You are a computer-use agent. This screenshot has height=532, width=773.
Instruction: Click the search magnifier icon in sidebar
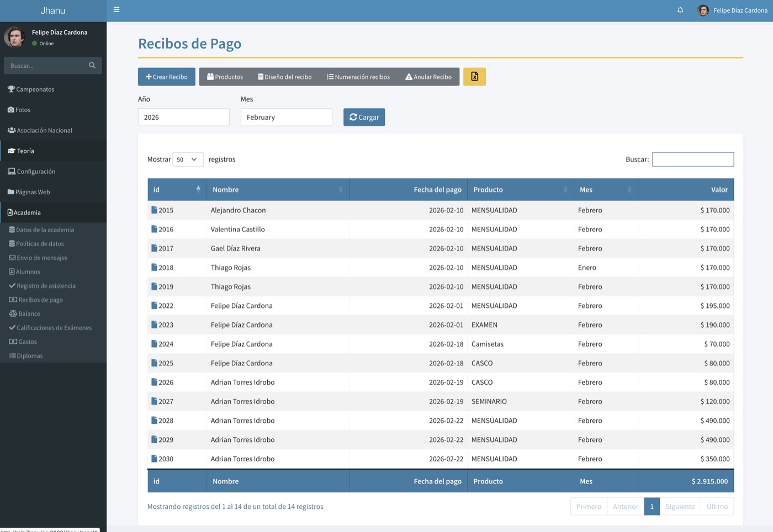pos(92,65)
